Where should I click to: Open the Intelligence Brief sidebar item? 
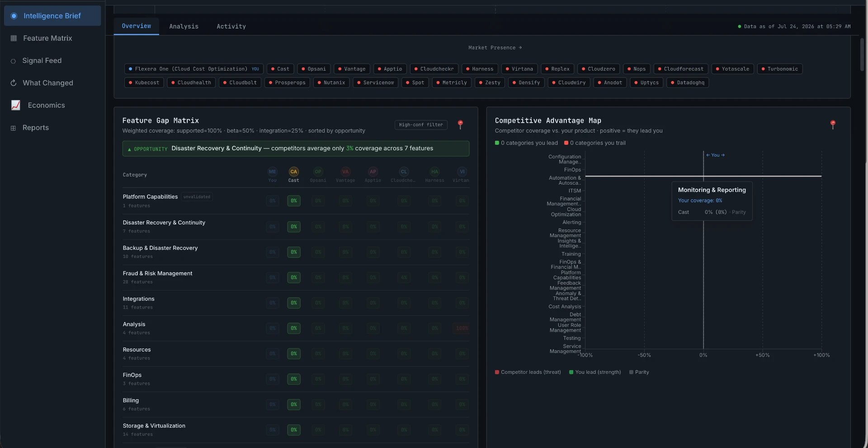(52, 16)
